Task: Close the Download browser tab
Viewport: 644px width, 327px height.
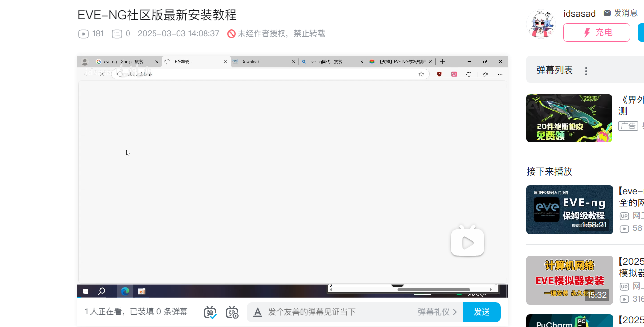Action: [x=294, y=62]
